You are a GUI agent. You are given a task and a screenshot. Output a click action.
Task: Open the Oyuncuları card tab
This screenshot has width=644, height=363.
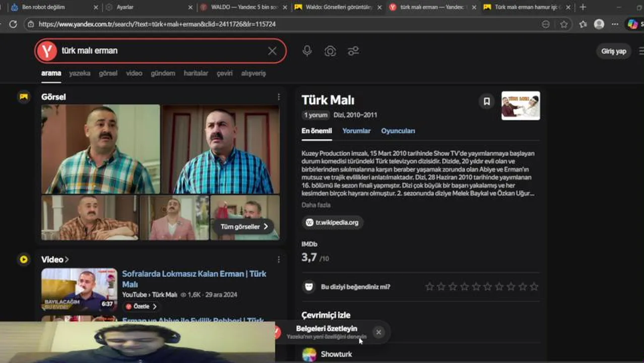pyautogui.click(x=398, y=131)
